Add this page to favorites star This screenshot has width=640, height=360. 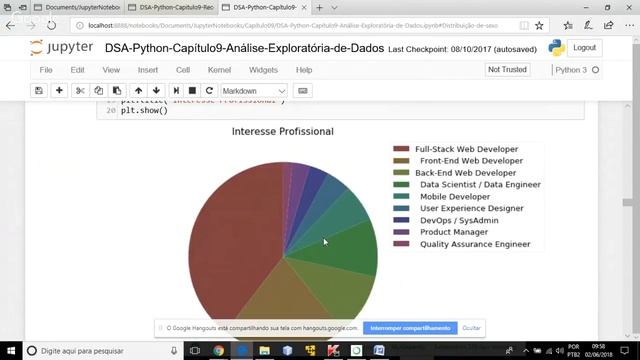point(539,26)
